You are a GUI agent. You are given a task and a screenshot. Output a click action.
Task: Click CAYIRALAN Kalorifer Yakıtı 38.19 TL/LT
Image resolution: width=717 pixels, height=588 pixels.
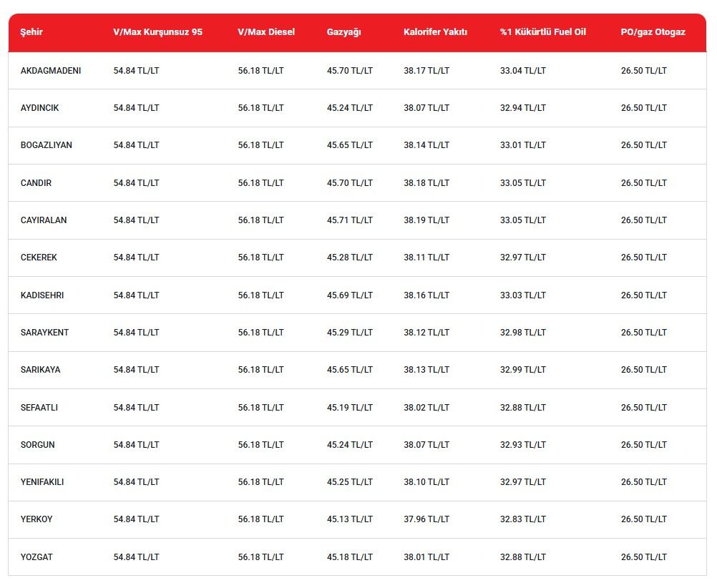(426, 220)
